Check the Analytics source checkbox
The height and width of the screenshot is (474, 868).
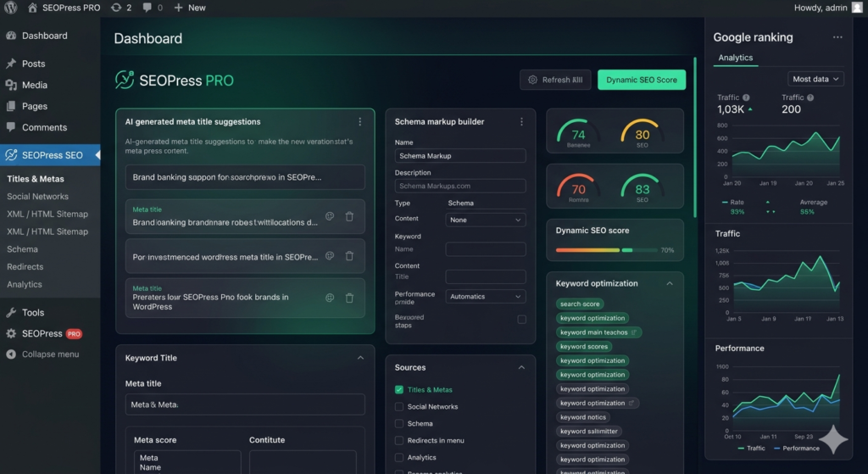(x=399, y=458)
